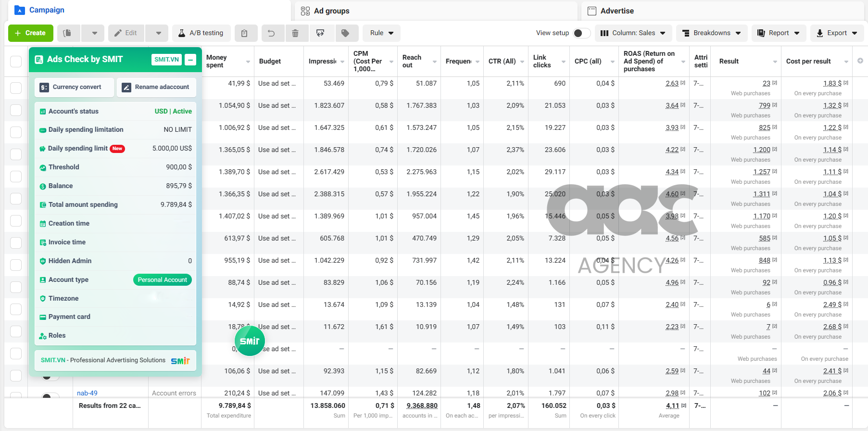Click the clipboard icon in toolbar

tap(245, 33)
